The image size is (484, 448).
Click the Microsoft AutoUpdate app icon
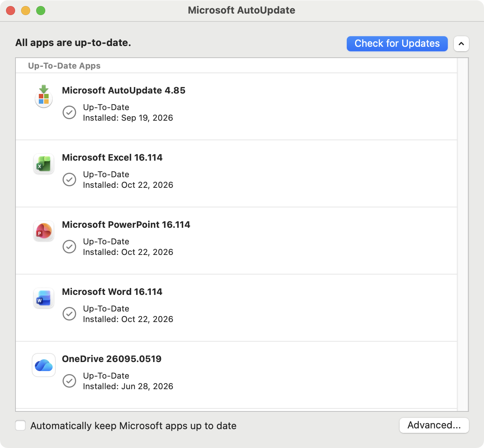tap(44, 97)
